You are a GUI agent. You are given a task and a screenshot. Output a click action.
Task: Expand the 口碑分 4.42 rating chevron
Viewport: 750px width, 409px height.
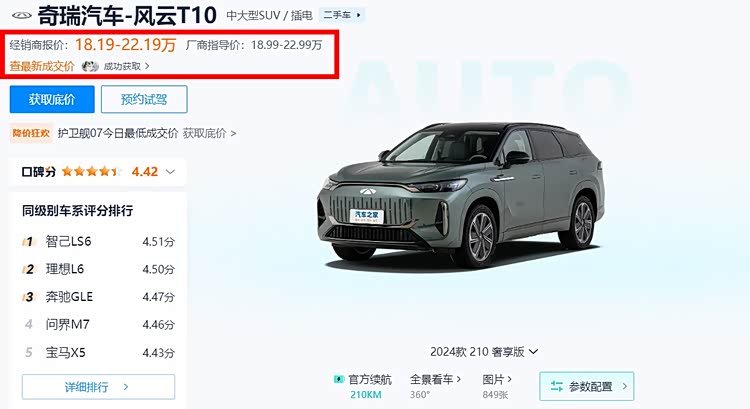pos(170,172)
